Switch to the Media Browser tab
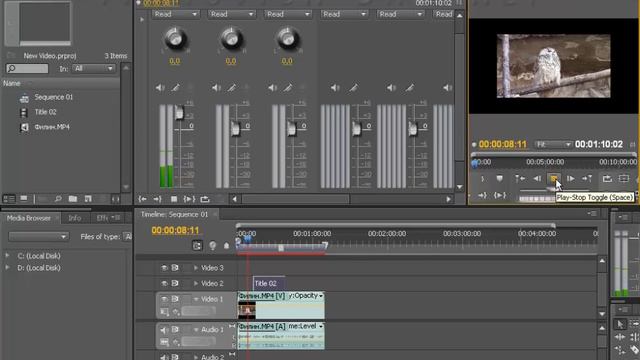Viewport: 640px width, 360px height. click(x=29, y=218)
